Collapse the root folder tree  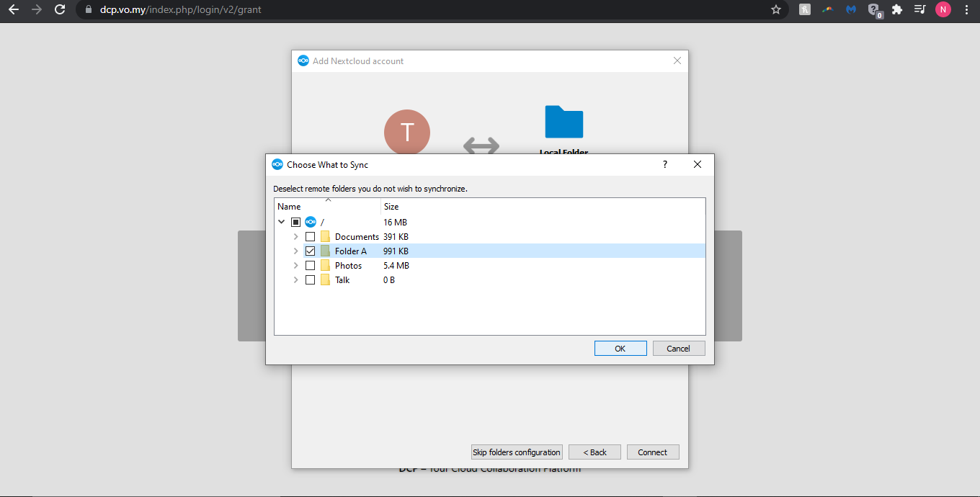tap(282, 222)
